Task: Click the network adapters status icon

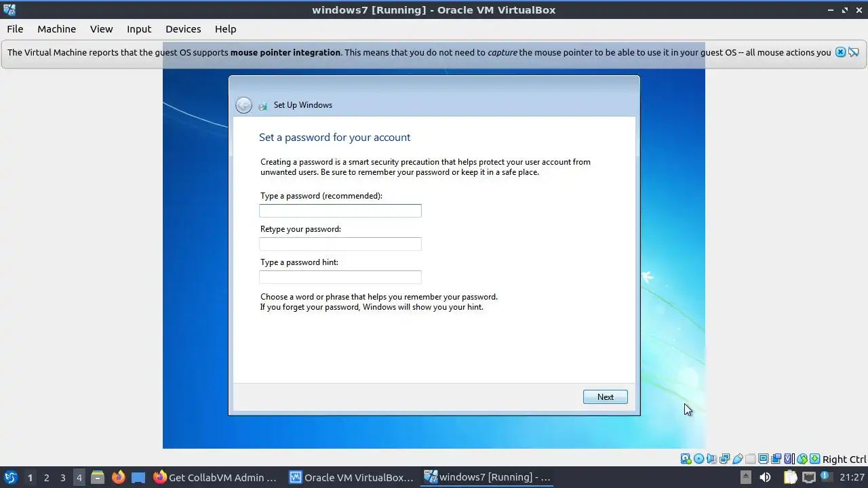Action: pos(724,459)
